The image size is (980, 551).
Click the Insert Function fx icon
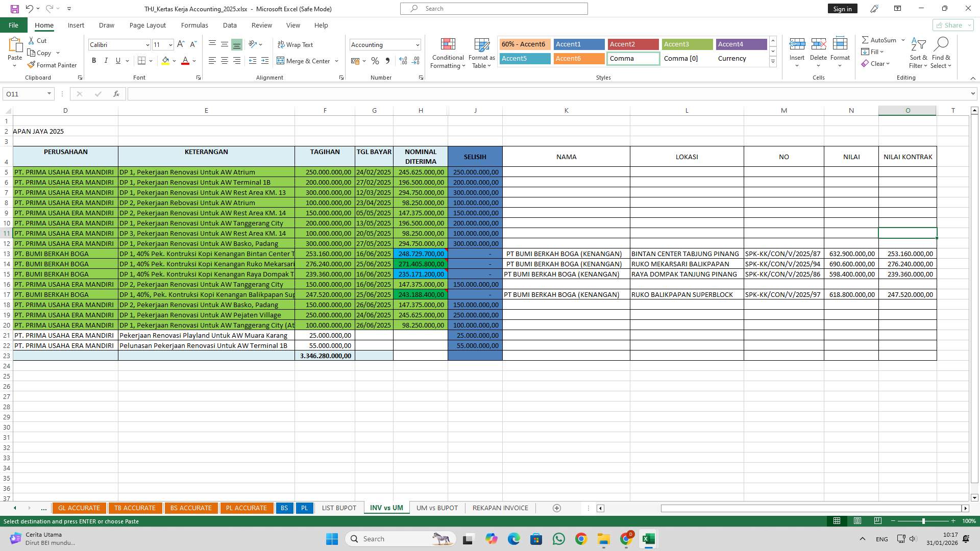116,94
